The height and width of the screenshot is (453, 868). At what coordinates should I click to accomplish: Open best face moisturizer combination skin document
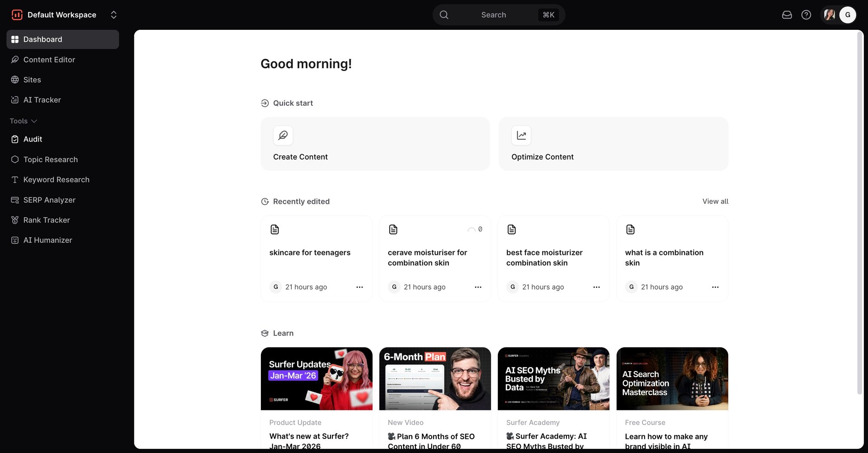pos(544,258)
